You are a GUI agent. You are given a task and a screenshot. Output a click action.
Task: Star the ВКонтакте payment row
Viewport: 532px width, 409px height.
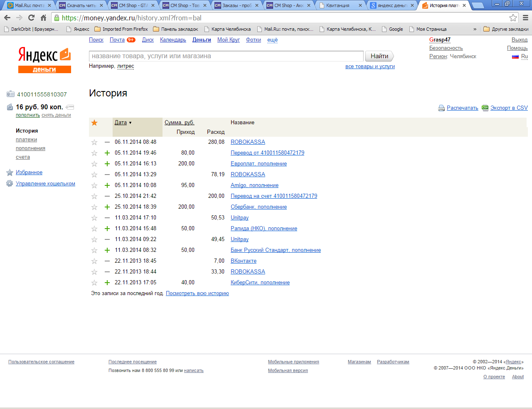pyautogui.click(x=94, y=261)
